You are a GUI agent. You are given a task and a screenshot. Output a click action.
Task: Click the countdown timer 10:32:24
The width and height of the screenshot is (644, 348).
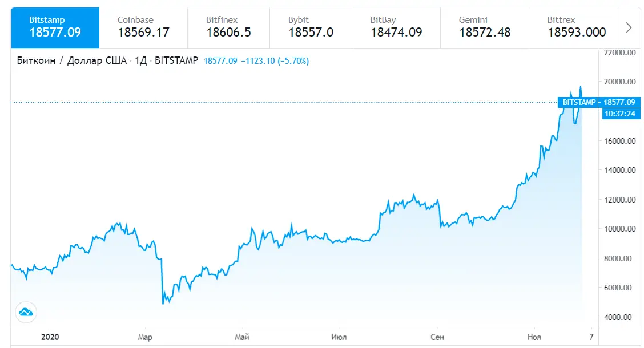tap(622, 114)
